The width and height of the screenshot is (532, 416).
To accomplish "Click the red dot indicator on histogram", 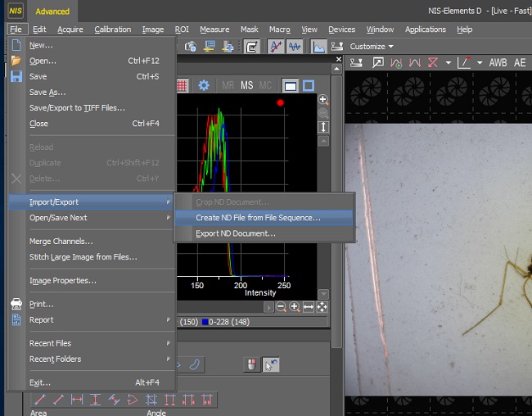I will point(280,102).
